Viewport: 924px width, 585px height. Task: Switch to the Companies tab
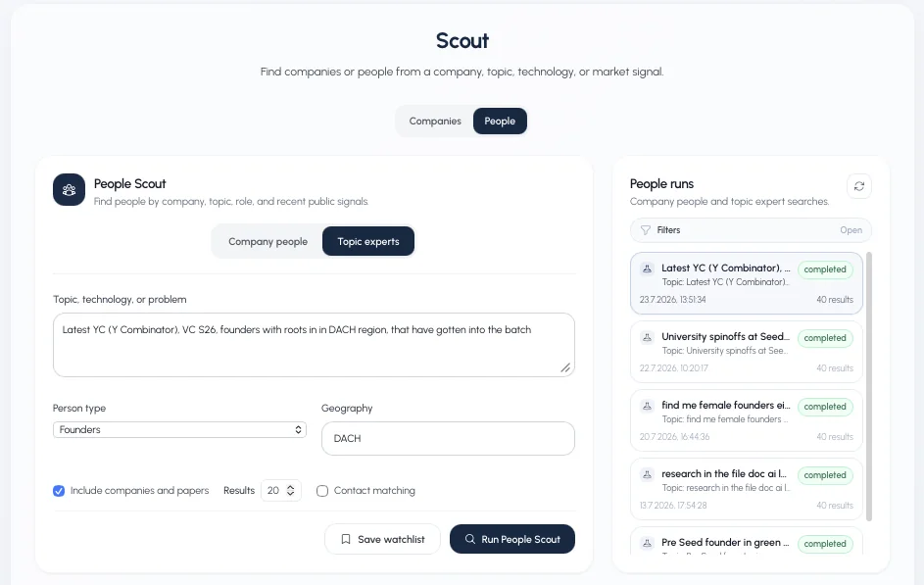(435, 121)
